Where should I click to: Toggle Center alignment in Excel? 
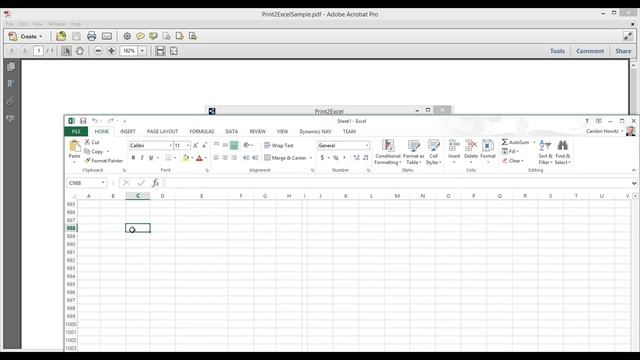tap(225, 158)
